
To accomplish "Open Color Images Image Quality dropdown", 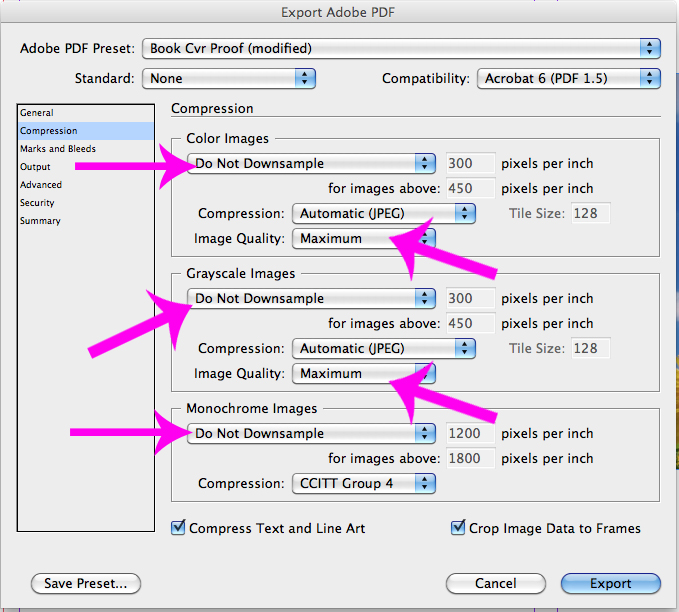I will tap(364, 239).
